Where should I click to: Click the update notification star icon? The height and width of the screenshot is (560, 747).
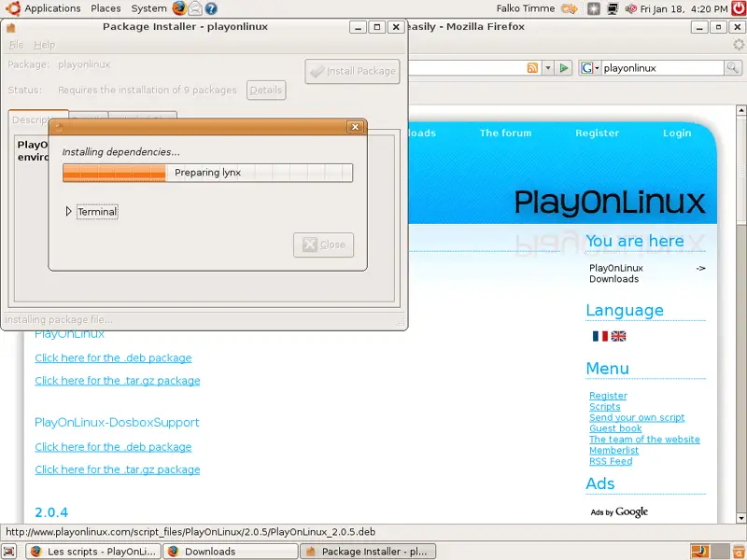[x=594, y=8]
